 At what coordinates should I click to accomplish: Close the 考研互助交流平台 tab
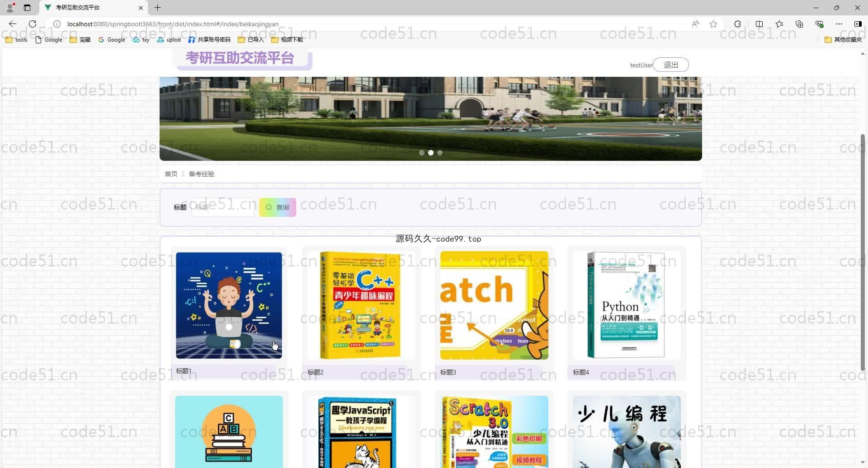point(141,8)
